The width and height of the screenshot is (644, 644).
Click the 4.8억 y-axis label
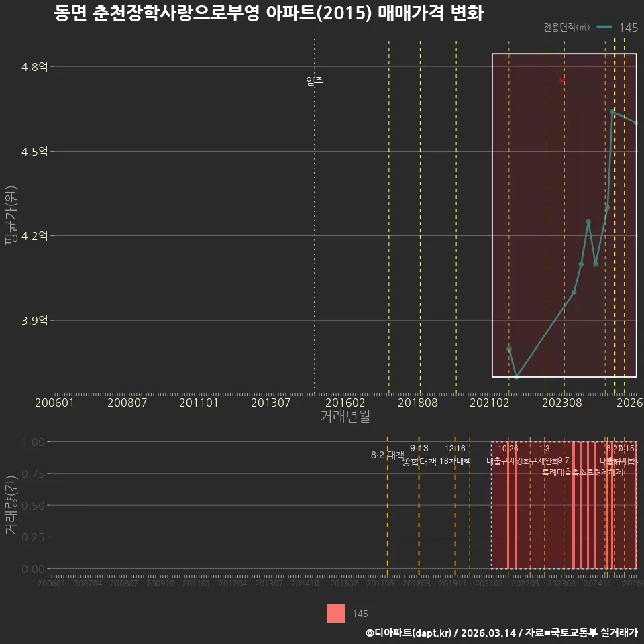click(34, 66)
